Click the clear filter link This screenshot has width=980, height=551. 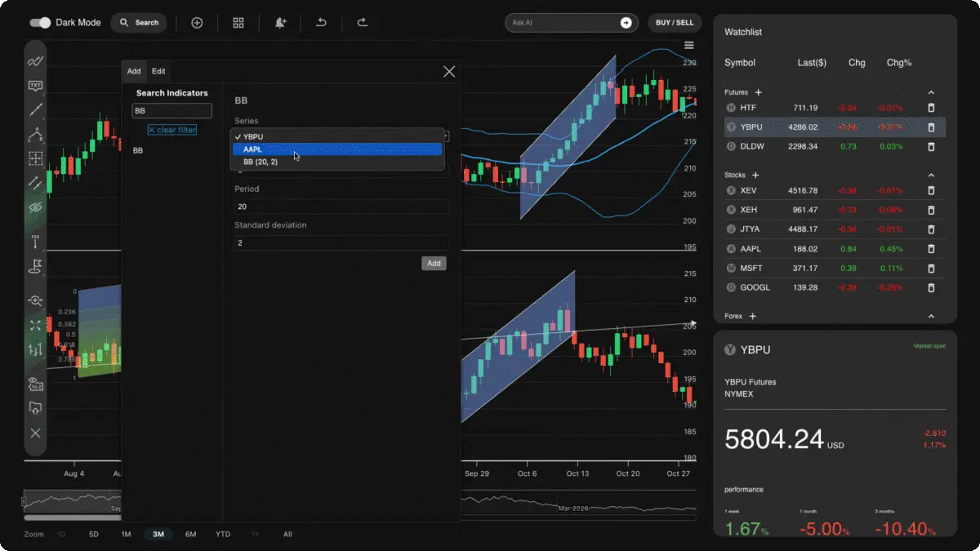point(171,130)
